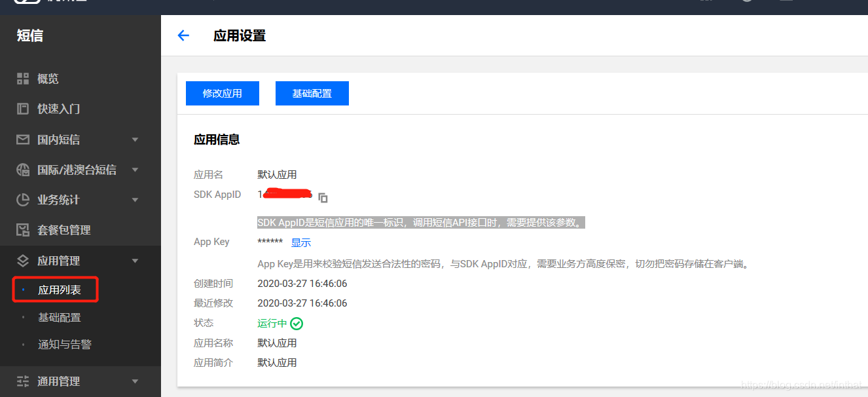Expand the 国内短信 menu

coord(135,140)
